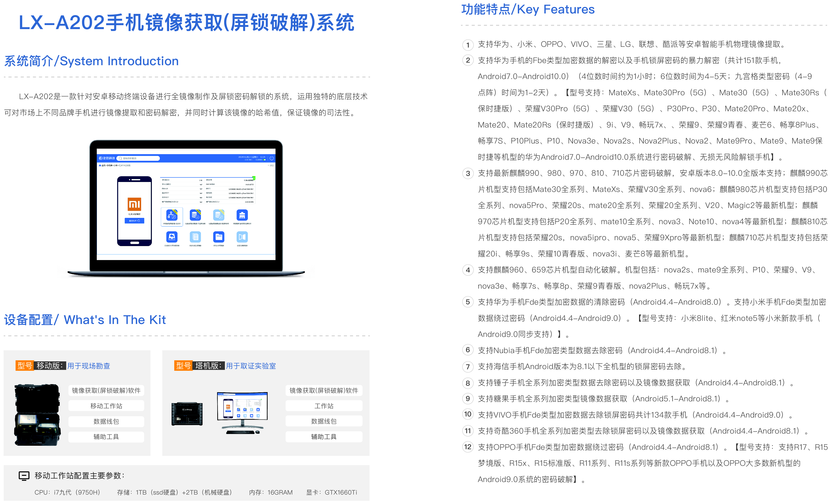This screenshot has width=840, height=503.
Task: Click the app logo in the laptop's blue header
Action: (x=107, y=158)
